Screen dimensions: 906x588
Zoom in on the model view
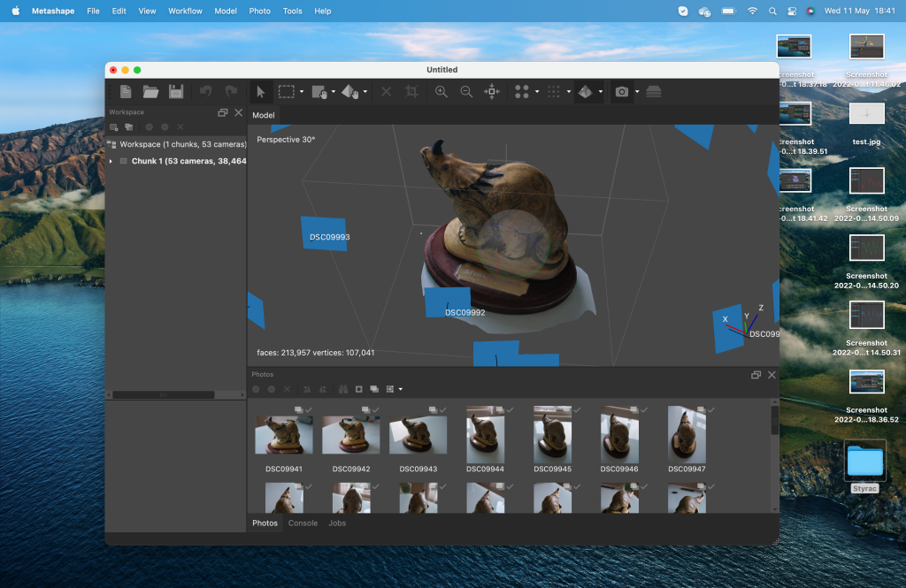tap(441, 91)
